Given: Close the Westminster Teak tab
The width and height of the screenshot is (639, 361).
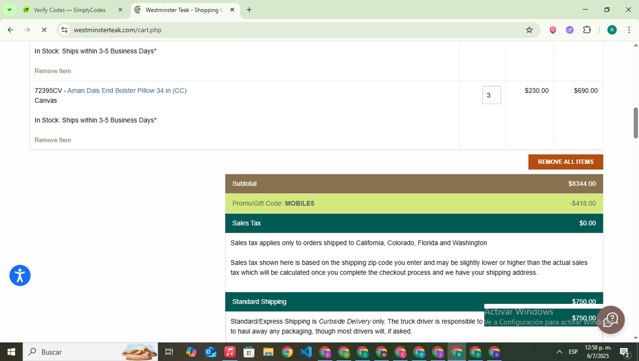Looking at the screenshot, I should tap(232, 10).
